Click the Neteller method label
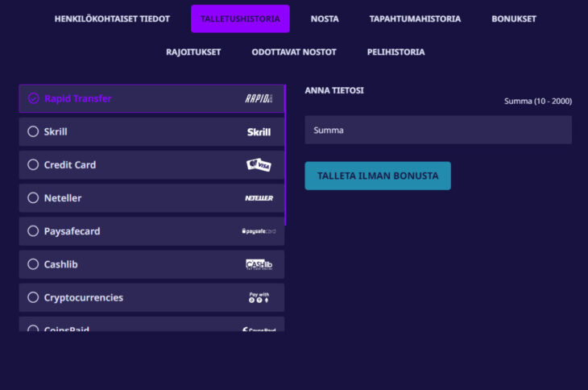The height and width of the screenshot is (390, 588). 63,198
